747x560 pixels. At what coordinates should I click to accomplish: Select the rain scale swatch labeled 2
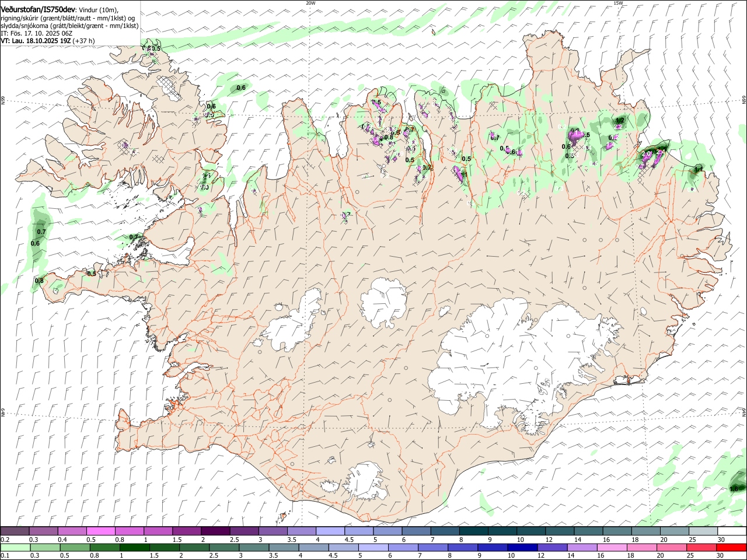[194, 547]
